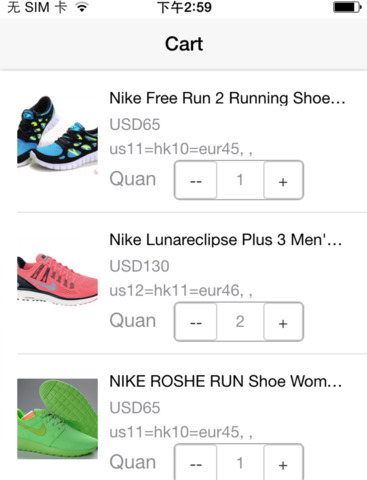The width and height of the screenshot is (367, 480).
Task: Decrease quantity of NIKE ROSHE RUN shoe
Action: [x=196, y=463]
